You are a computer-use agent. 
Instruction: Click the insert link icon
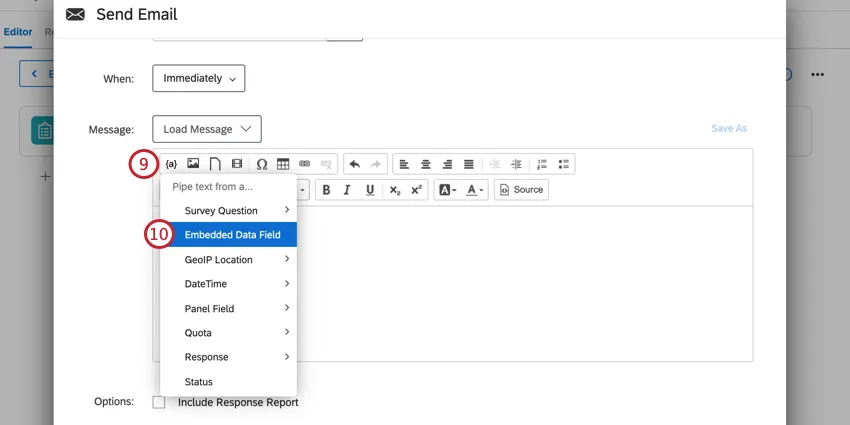[x=305, y=164]
